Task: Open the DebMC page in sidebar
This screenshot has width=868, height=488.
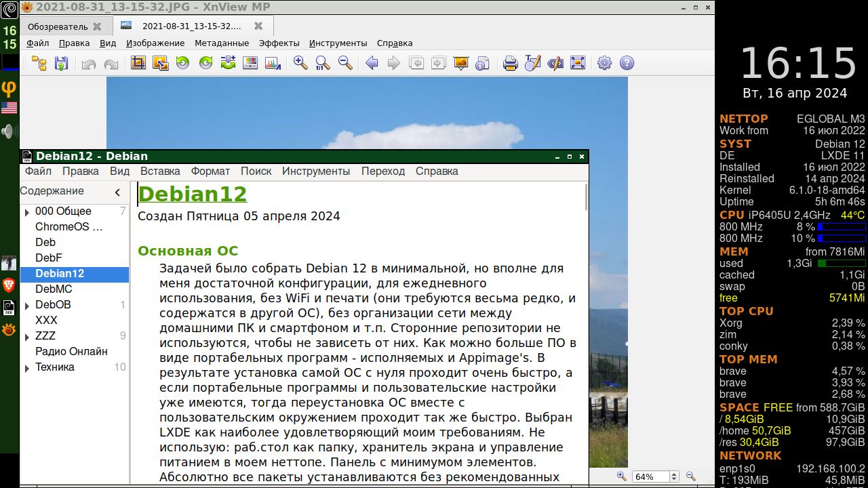Action: pos(54,289)
